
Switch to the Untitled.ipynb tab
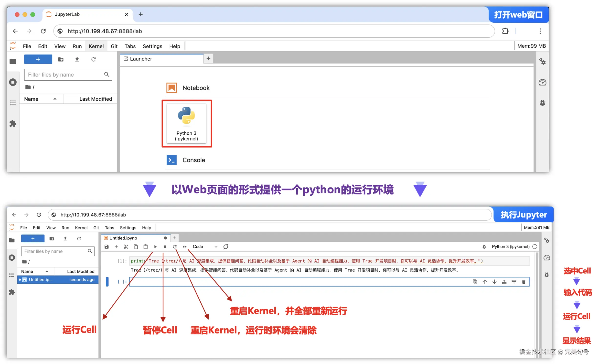123,238
